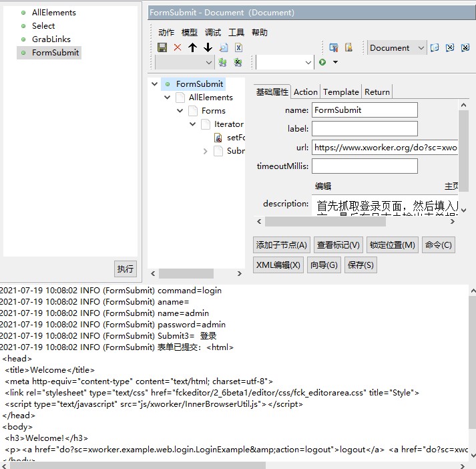Select GrabLinks in the left list
476x469 pixels.
51,39
